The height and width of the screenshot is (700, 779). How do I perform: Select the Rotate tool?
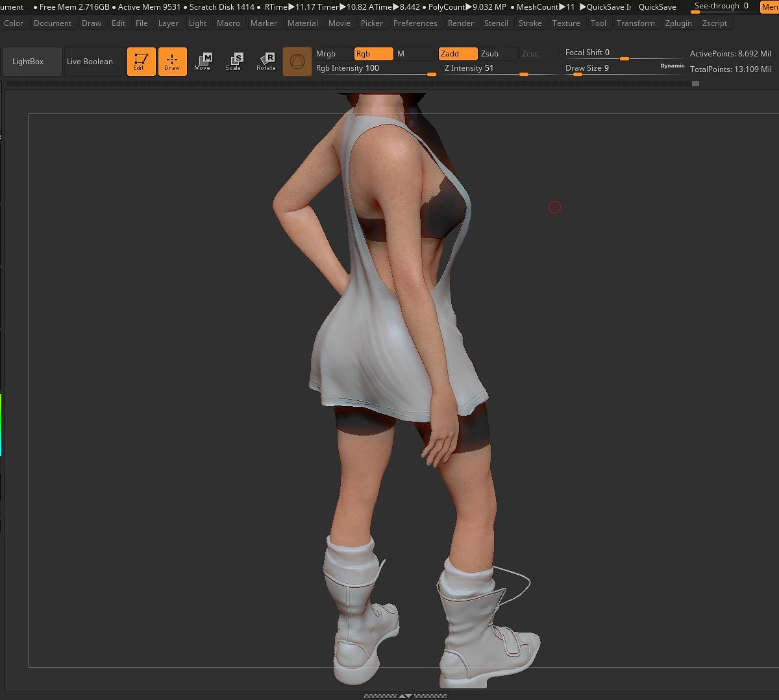click(266, 62)
